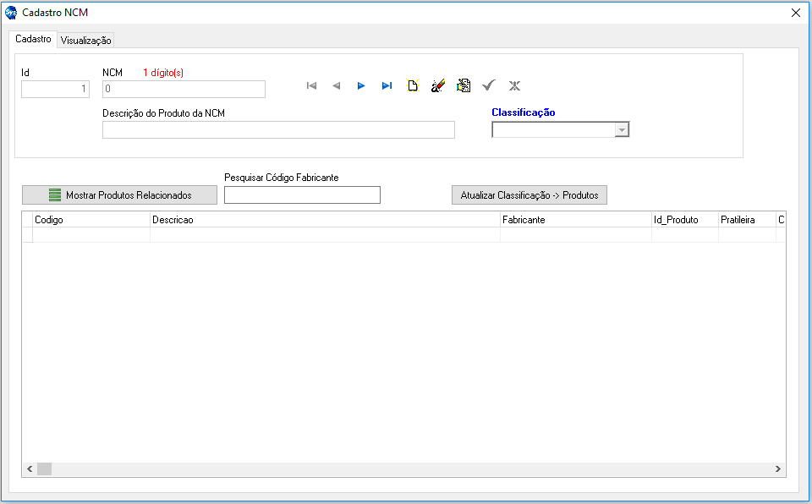Switch to the Visualização tab
Viewport: 812px width, 504px height.
click(x=85, y=40)
